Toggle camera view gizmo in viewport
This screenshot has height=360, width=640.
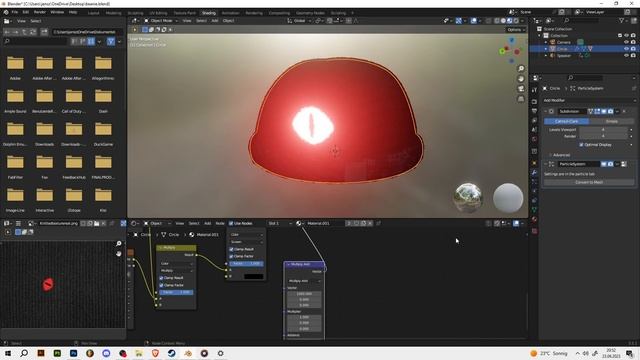tap(521, 89)
